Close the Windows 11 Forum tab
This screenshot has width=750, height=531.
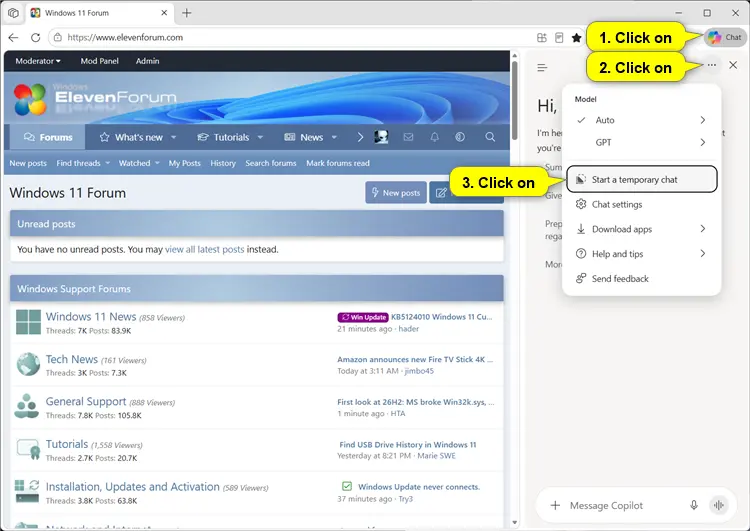click(164, 13)
